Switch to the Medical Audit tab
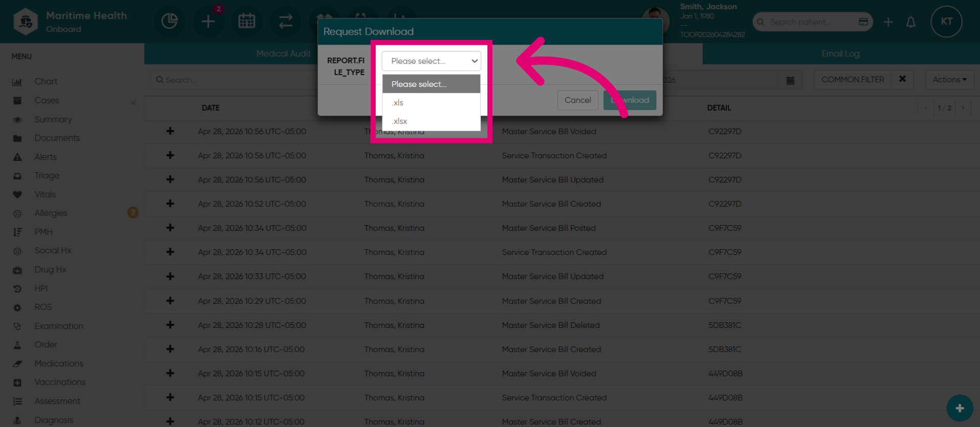This screenshot has width=980, height=427. [x=283, y=54]
